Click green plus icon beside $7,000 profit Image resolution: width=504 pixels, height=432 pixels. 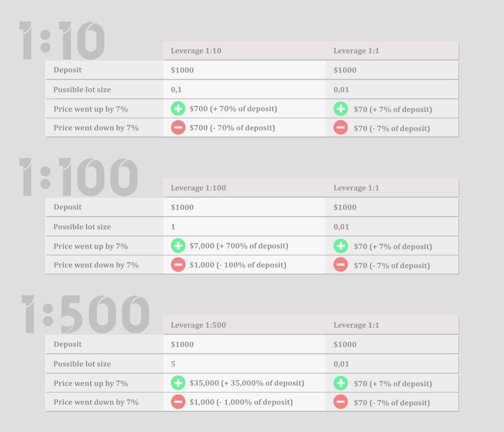[x=178, y=246]
